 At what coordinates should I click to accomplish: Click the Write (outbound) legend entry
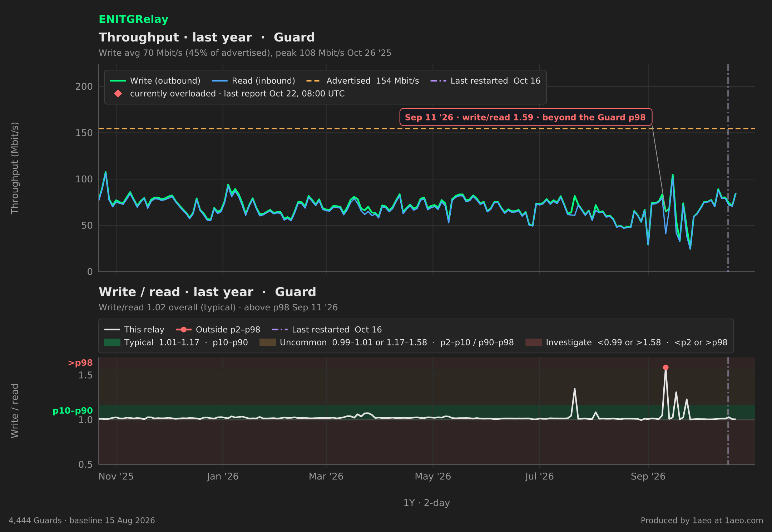pyautogui.click(x=155, y=81)
